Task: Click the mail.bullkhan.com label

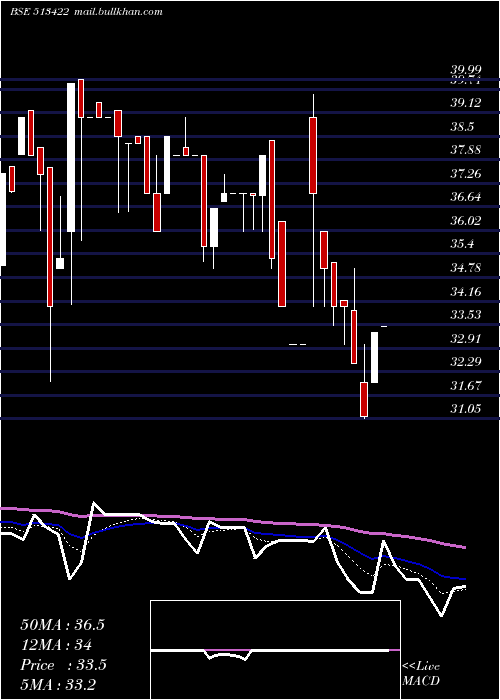Action: pos(118,12)
